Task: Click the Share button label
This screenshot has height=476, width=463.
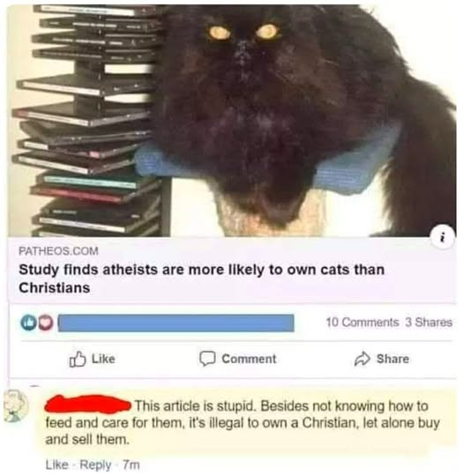Action: click(392, 359)
